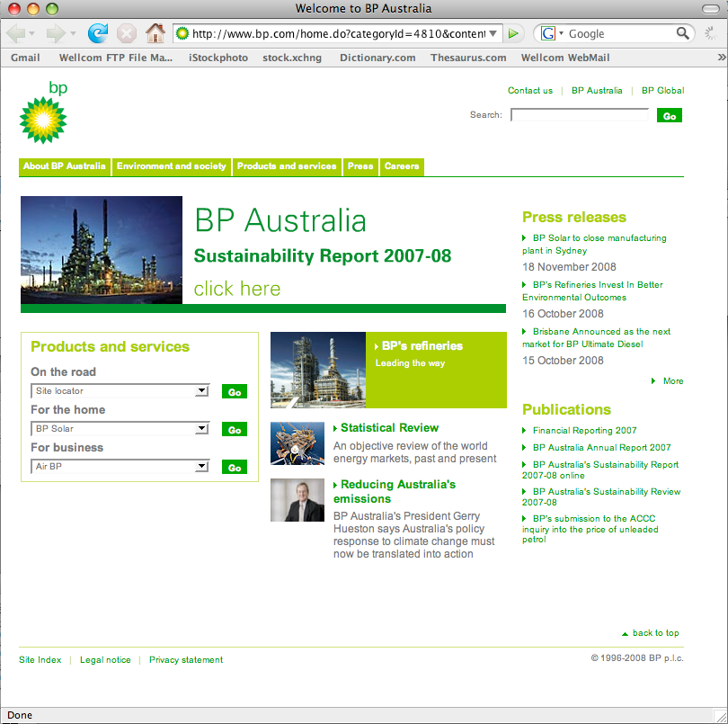The image size is (728, 724).
Task: Open the Google search engine selector
Action: click(552, 33)
